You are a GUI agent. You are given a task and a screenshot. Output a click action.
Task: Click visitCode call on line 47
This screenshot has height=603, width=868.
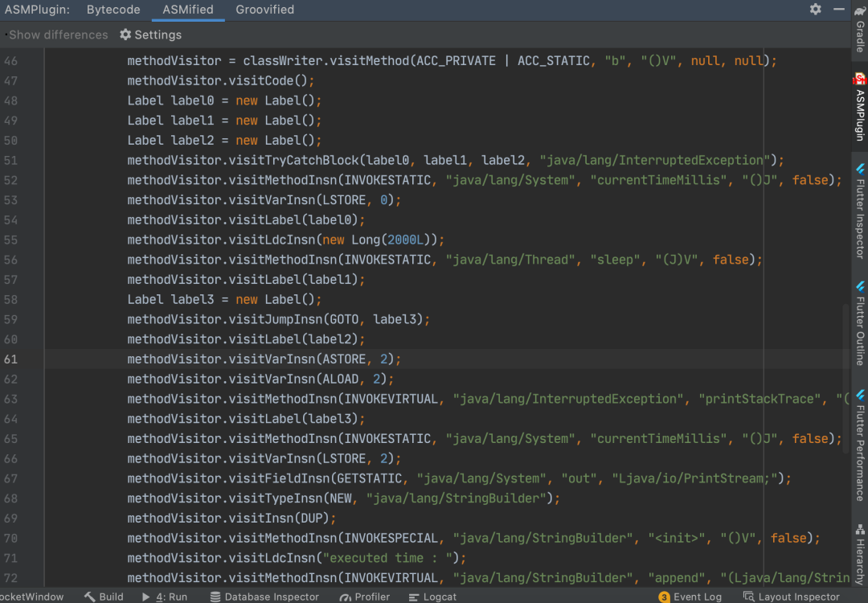coord(260,80)
